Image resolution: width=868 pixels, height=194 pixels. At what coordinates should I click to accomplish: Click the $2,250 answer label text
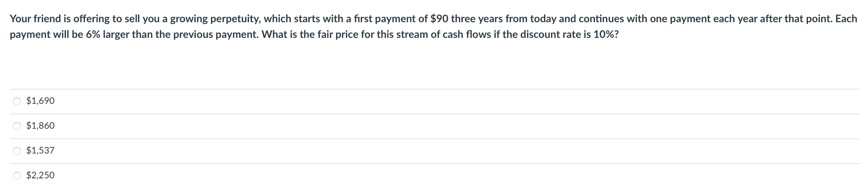[40, 175]
